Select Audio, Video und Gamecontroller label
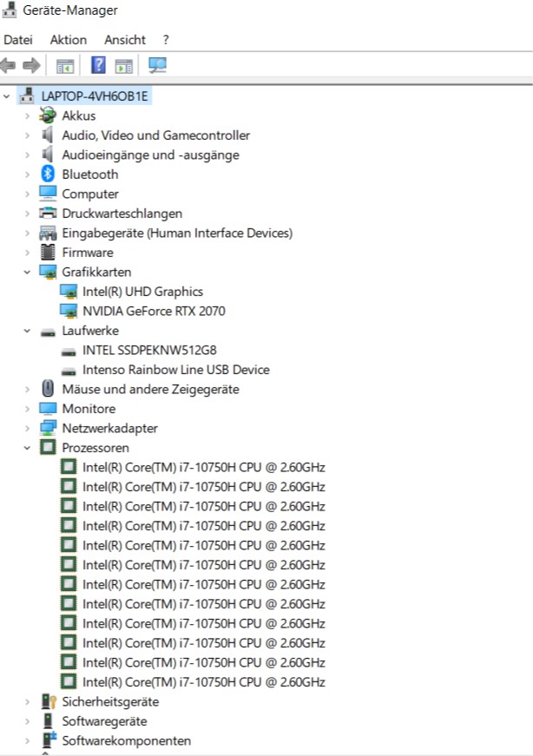The width and height of the screenshot is (533, 756). (155, 135)
